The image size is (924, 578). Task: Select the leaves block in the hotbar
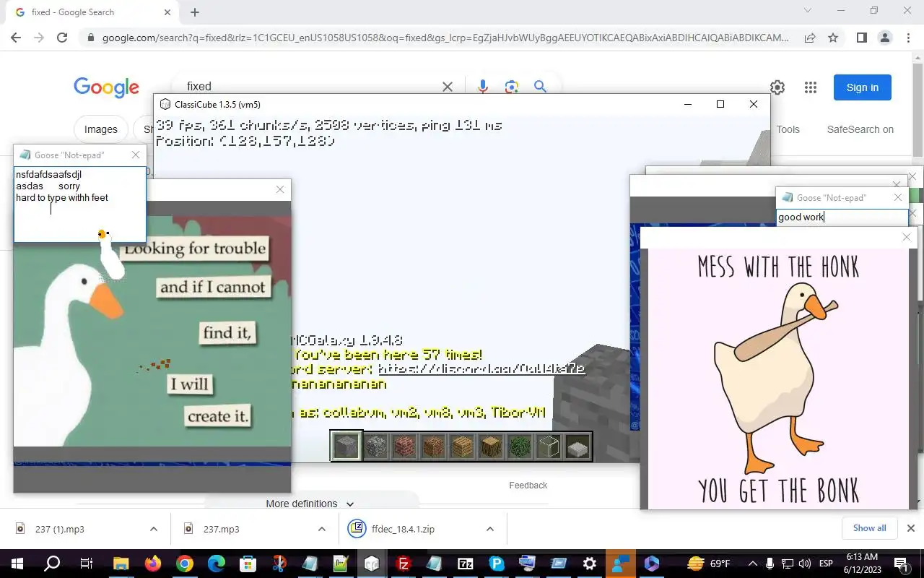tap(520, 447)
